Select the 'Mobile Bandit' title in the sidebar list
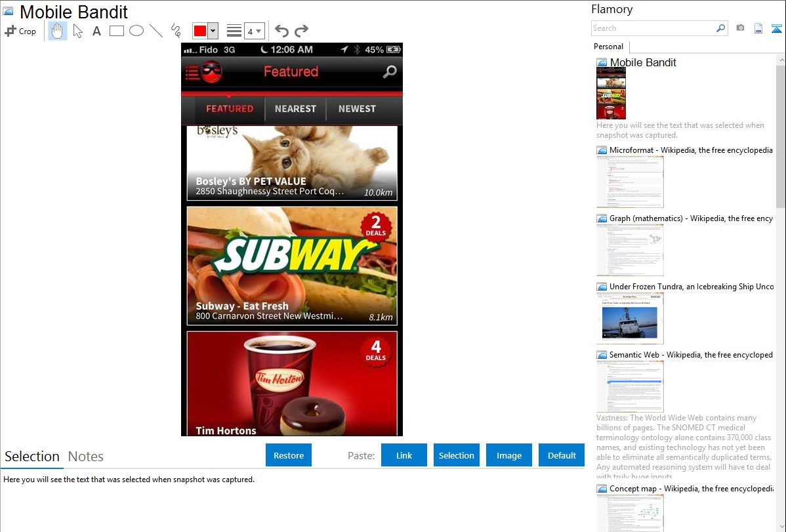This screenshot has width=786, height=532. pyautogui.click(x=643, y=63)
